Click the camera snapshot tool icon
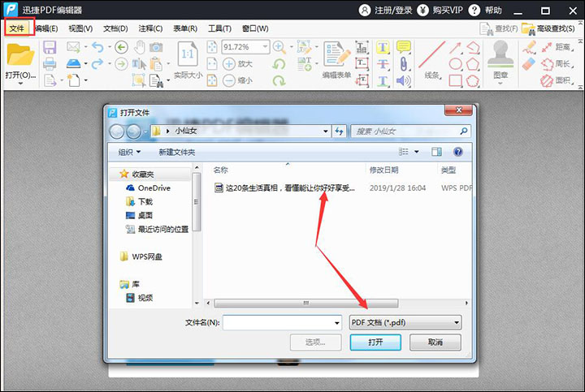Viewport: 585px width, 392px height. pyautogui.click(x=156, y=48)
